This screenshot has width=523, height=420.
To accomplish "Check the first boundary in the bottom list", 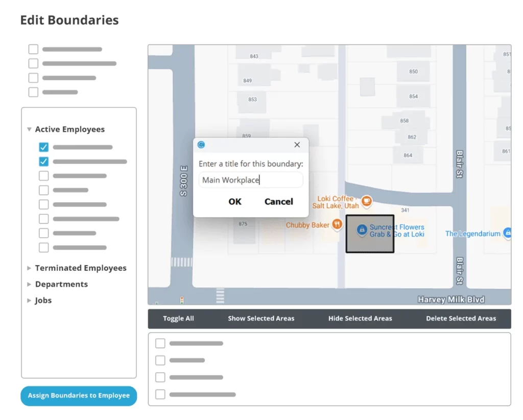I will (x=160, y=343).
